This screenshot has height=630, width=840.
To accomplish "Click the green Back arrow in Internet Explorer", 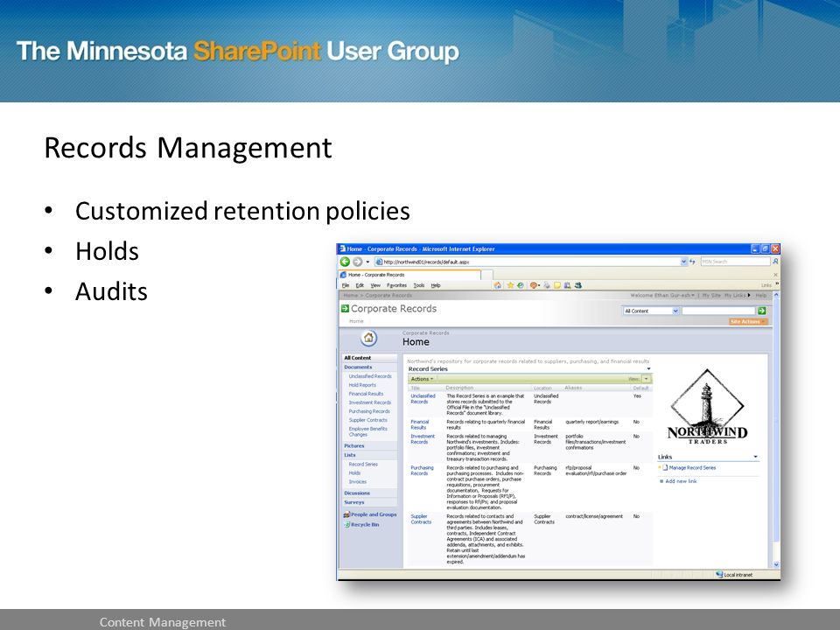I will coord(345,262).
